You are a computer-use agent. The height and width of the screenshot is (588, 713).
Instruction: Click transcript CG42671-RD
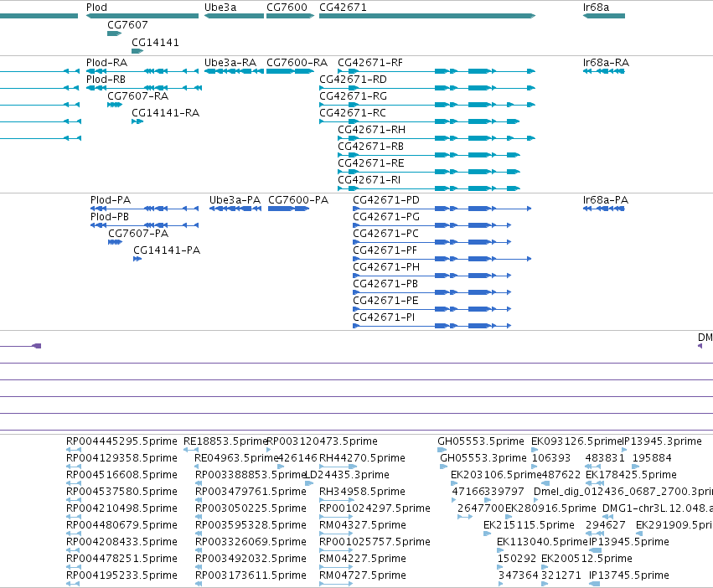(x=353, y=79)
